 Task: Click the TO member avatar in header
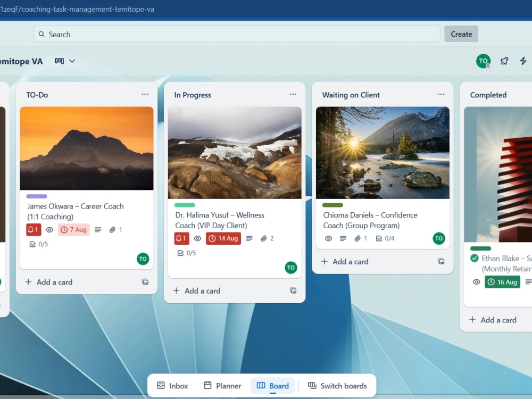(x=483, y=61)
